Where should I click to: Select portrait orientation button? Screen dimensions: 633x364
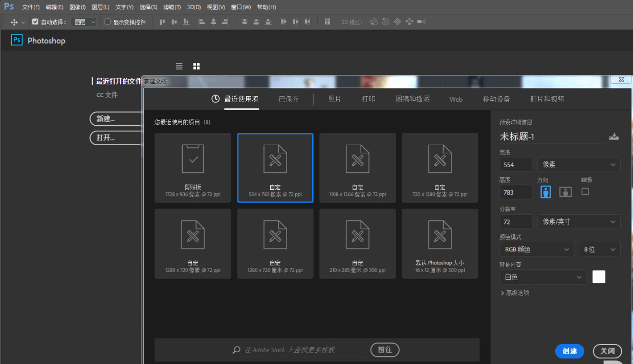pyautogui.click(x=546, y=192)
